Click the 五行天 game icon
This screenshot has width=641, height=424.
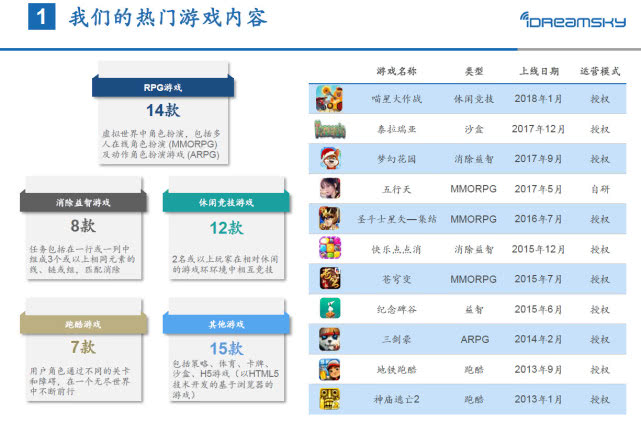click(330, 188)
